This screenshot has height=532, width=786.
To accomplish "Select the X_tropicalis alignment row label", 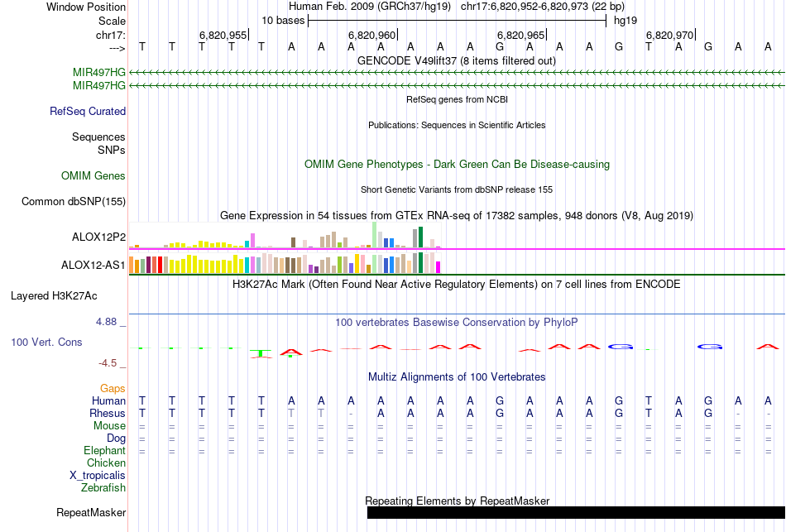I will coord(98,476).
